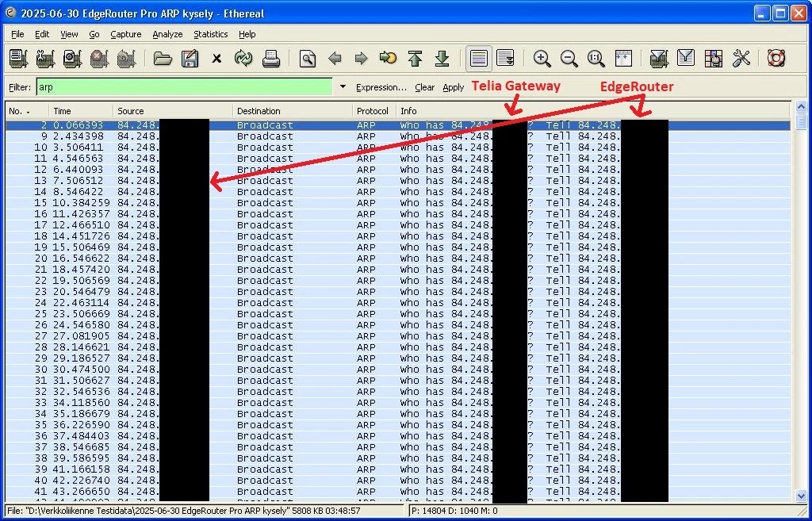
Task: Select packet row with time 14.451726
Action: click(398, 236)
